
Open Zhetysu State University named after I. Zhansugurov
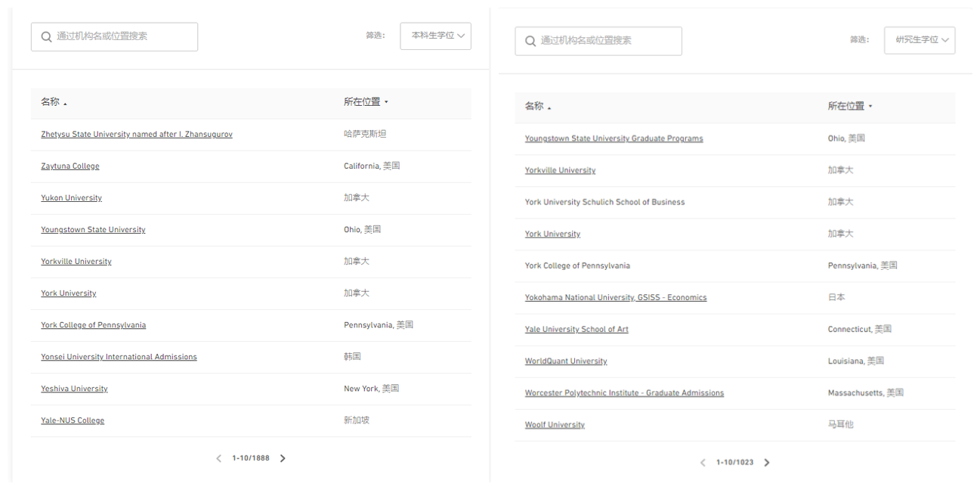137,135
